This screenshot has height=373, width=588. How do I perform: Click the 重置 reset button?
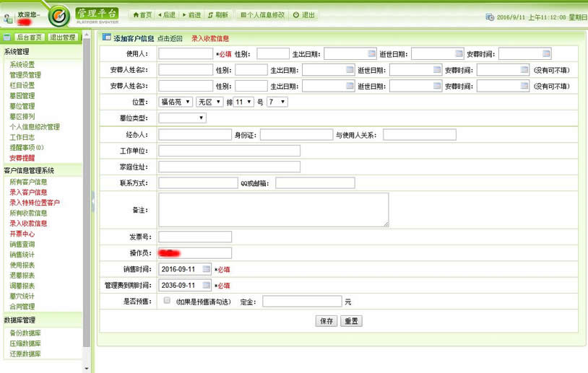pos(351,321)
